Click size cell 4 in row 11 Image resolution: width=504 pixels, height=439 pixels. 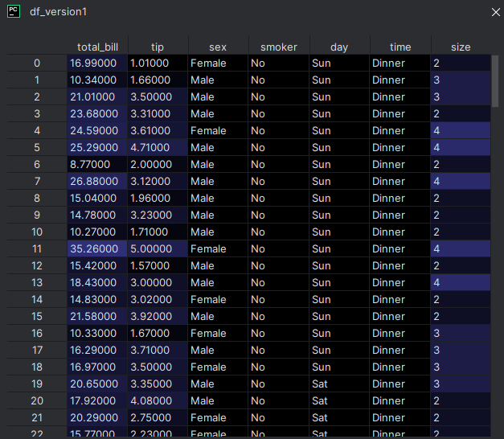click(x=461, y=249)
